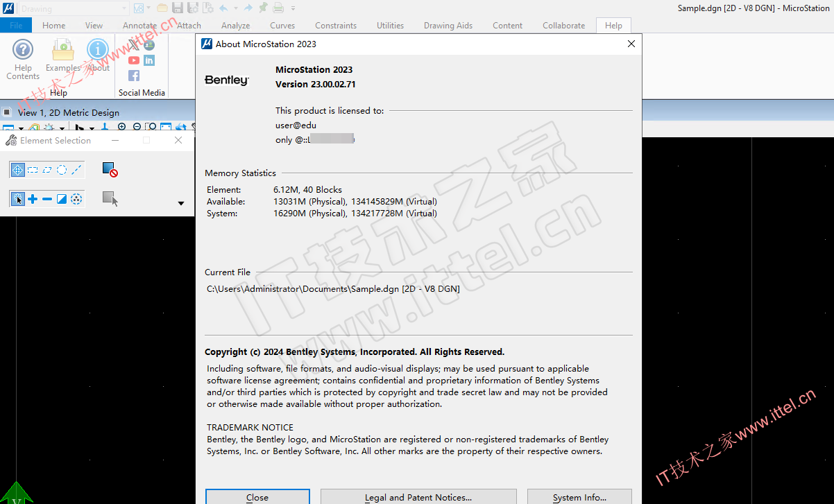The image size is (834, 504).
Task: Click the Window Area icon in View 1 toolbar
Action: coord(151,126)
